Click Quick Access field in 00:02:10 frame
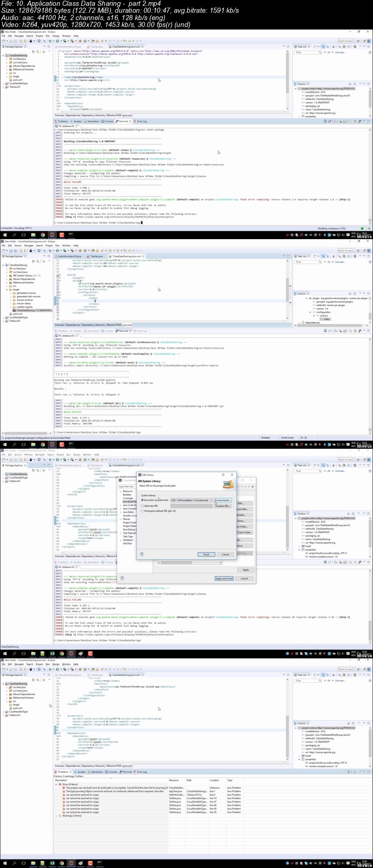The width and height of the screenshot is (373, 868). point(345,41)
